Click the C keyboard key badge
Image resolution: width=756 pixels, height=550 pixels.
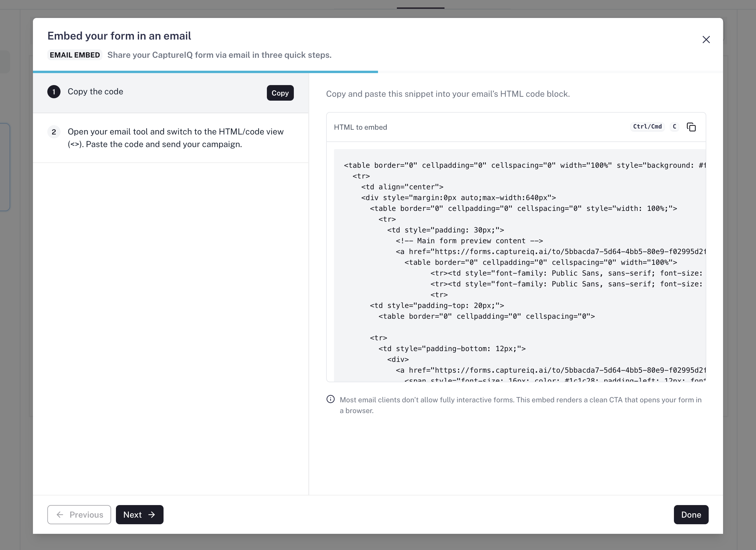pos(674,127)
